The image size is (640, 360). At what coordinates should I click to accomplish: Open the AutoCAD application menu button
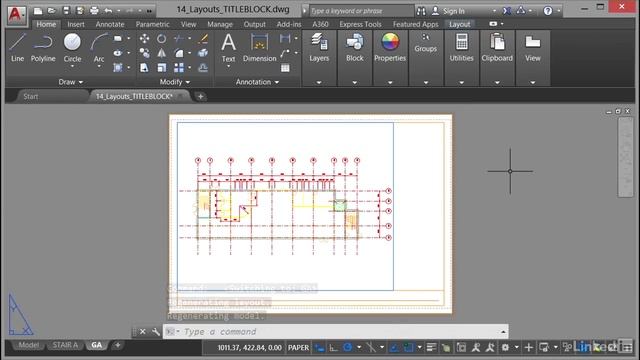coord(16,15)
